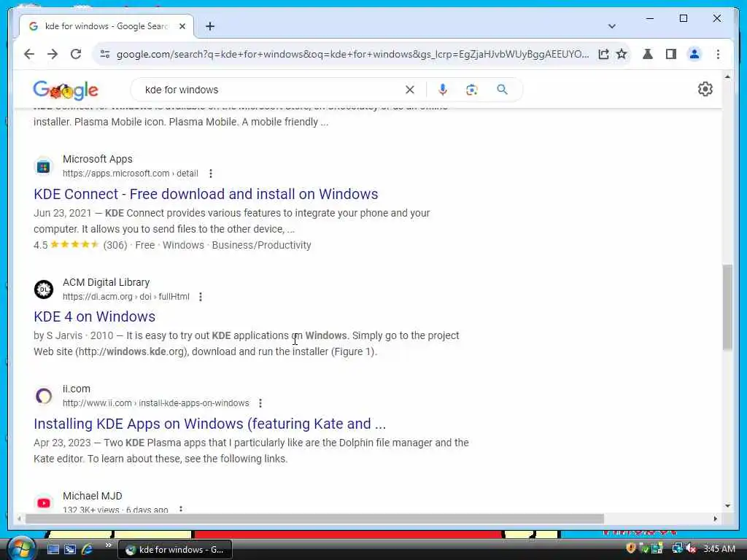This screenshot has width=747, height=560.
Task: Click 'ii.com' source name
Action: click(76, 389)
